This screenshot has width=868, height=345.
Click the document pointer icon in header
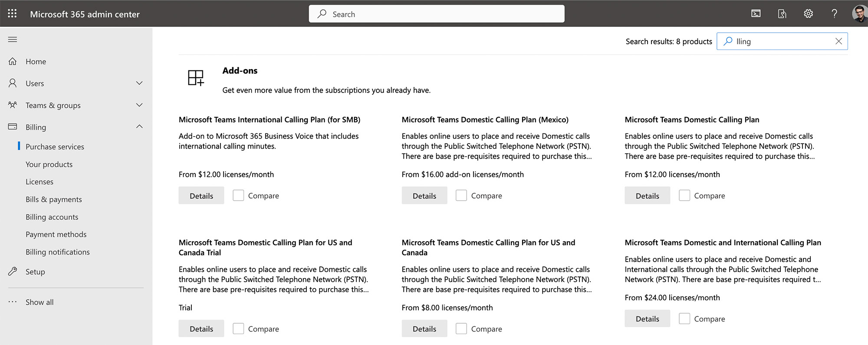point(782,13)
